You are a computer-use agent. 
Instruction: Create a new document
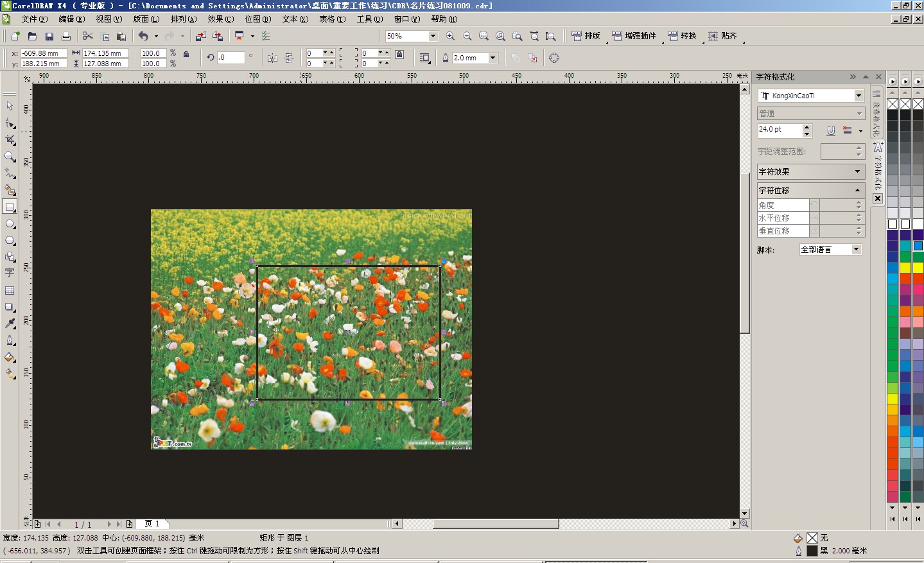coord(15,37)
